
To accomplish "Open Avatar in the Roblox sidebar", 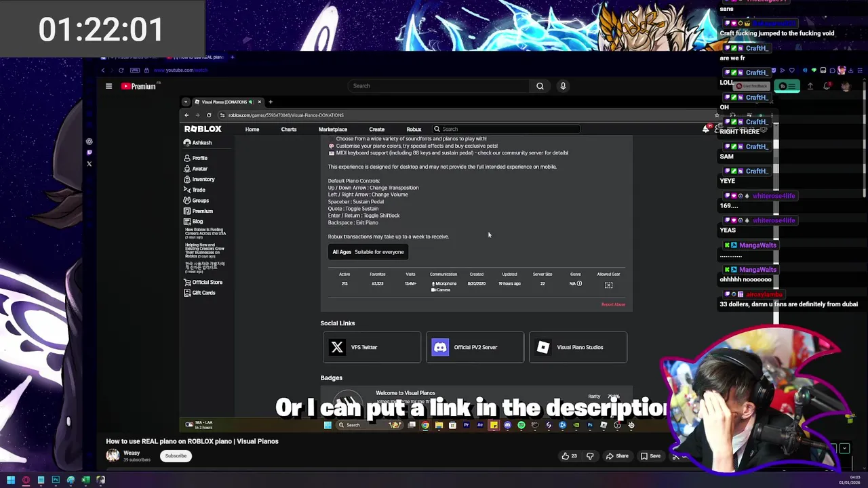I will (x=195, y=169).
